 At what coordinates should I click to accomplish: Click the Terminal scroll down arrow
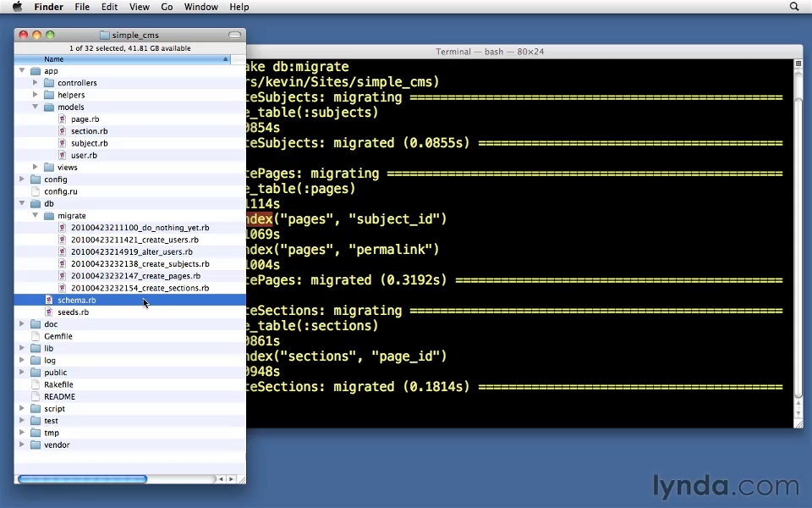798,412
